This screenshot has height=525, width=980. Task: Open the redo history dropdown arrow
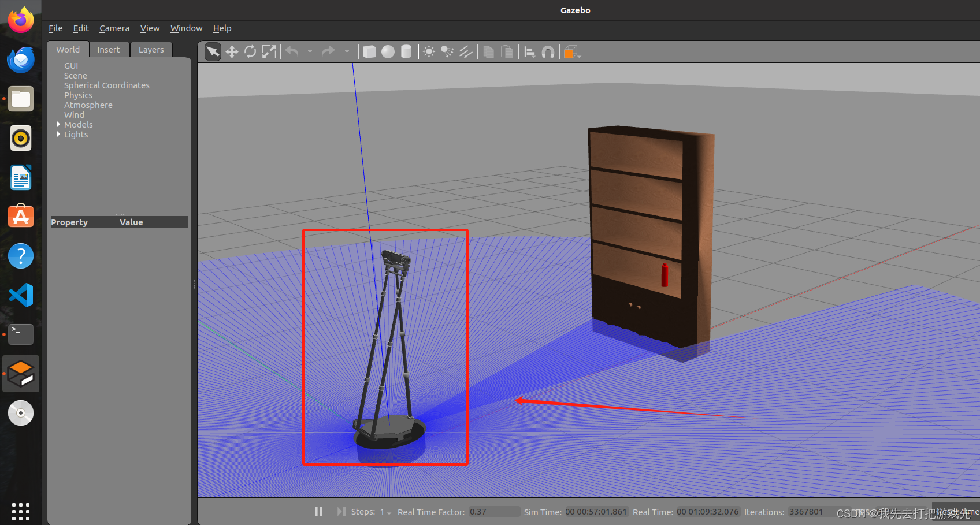pyautogui.click(x=347, y=52)
